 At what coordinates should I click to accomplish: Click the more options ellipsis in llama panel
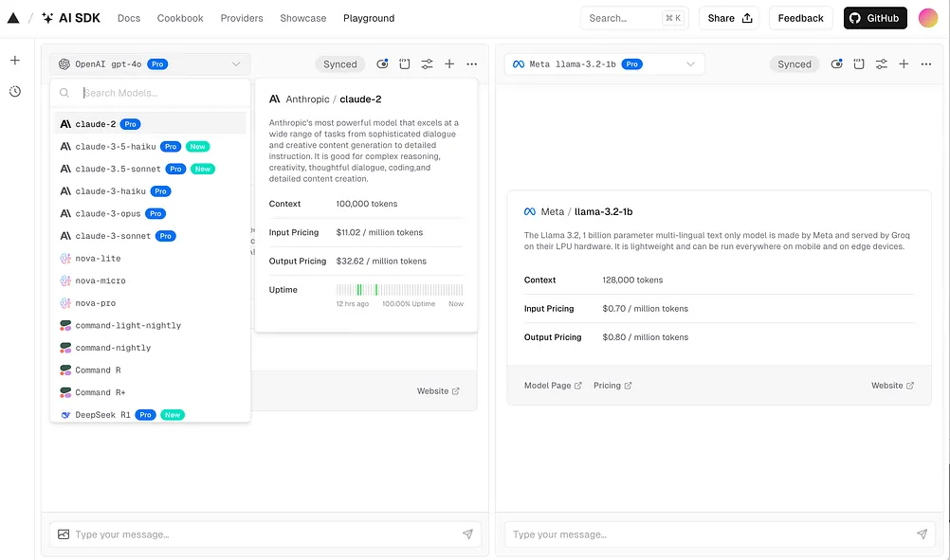tap(925, 64)
